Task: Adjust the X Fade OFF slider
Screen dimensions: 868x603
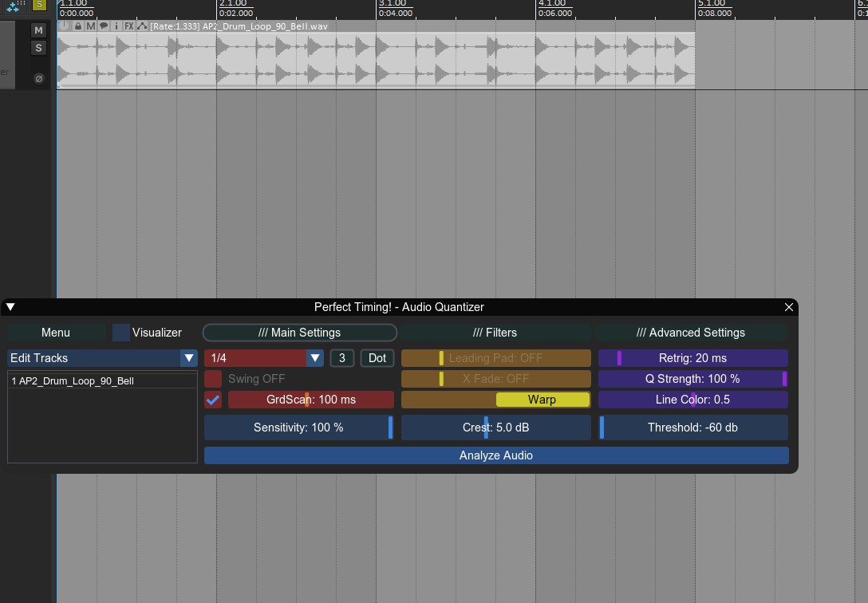Action: (496, 379)
